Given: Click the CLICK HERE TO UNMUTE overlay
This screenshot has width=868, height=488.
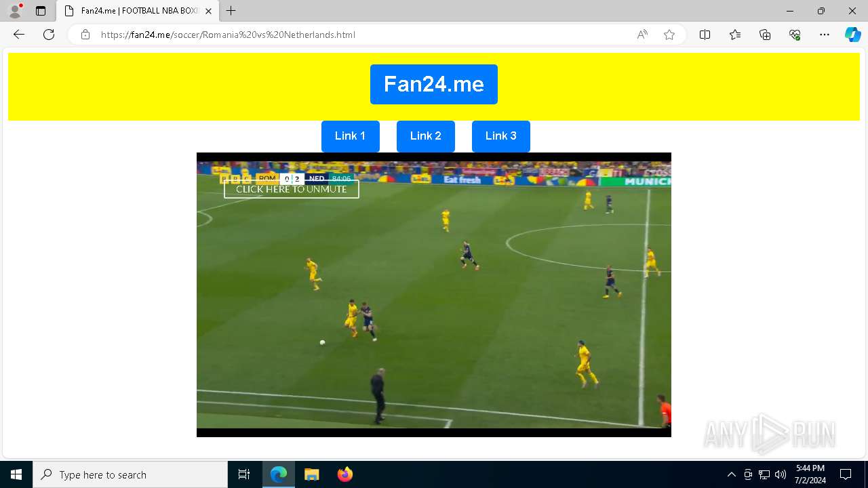Looking at the screenshot, I should (x=292, y=189).
